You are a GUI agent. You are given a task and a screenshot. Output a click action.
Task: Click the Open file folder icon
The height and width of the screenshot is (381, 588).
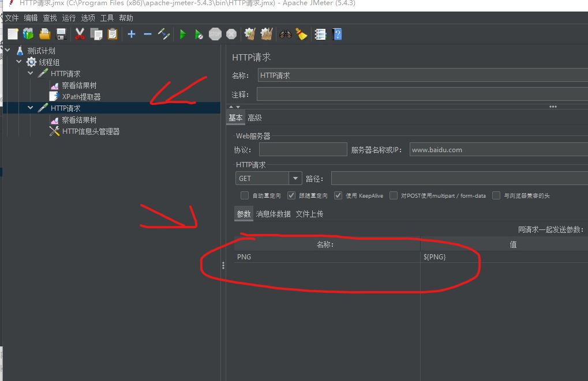[44, 34]
